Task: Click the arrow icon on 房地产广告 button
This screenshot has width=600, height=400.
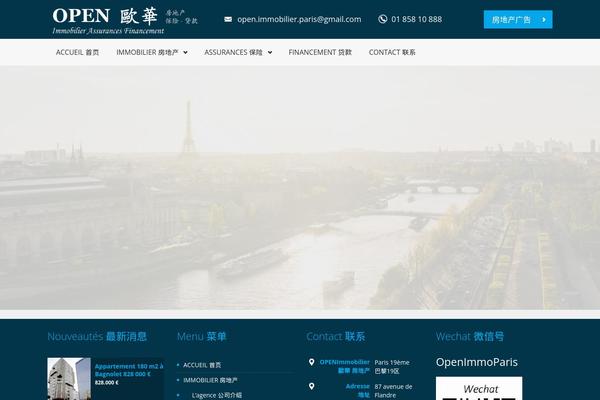Action: (544, 20)
